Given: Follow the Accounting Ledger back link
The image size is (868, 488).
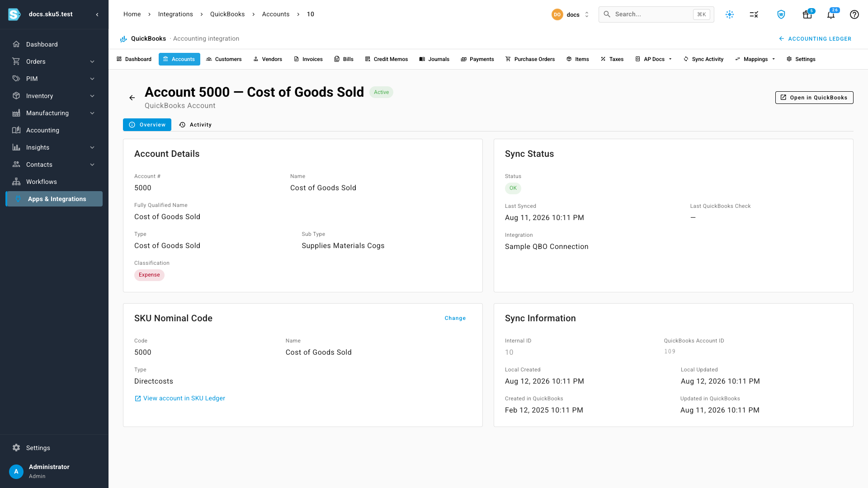Looking at the screenshot, I should click(815, 39).
